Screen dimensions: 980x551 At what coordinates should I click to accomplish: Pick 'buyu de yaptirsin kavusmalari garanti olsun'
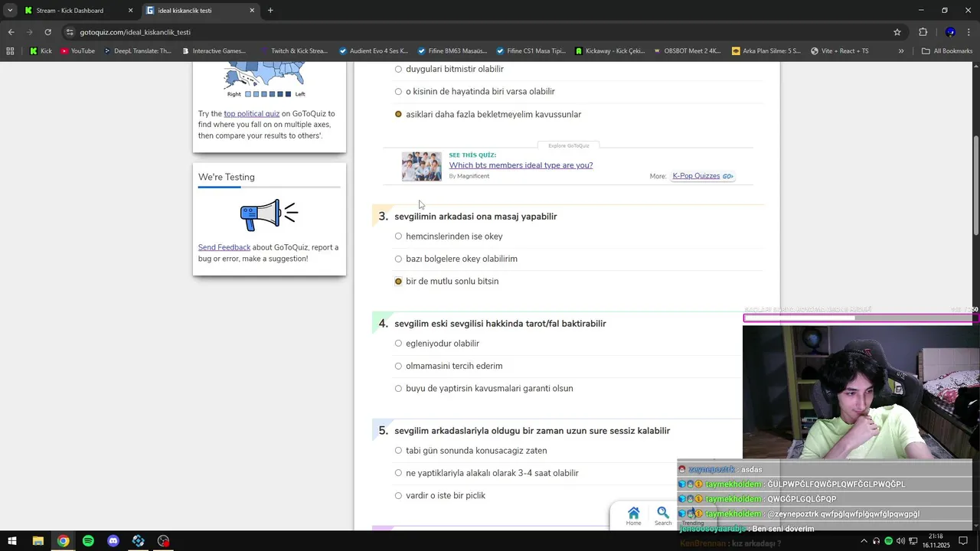(398, 389)
